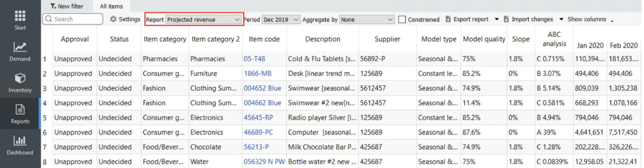The width and height of the screenshot is (644, 168).
Task: Expand the Period dropdown
Action: point(281,19)
